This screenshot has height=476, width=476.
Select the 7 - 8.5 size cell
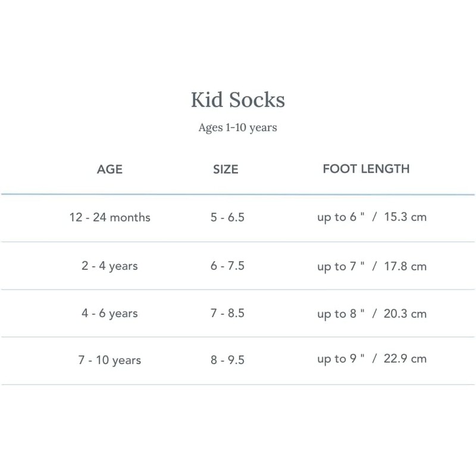pyautogui.click(x=227, y=313)
